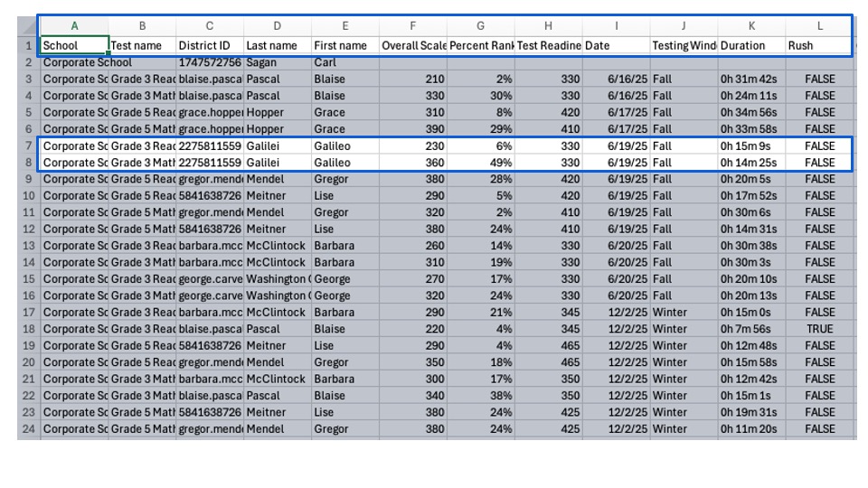Select percent rank cell 18%
This screenshot has width=868, height=488.
point(480,362)
